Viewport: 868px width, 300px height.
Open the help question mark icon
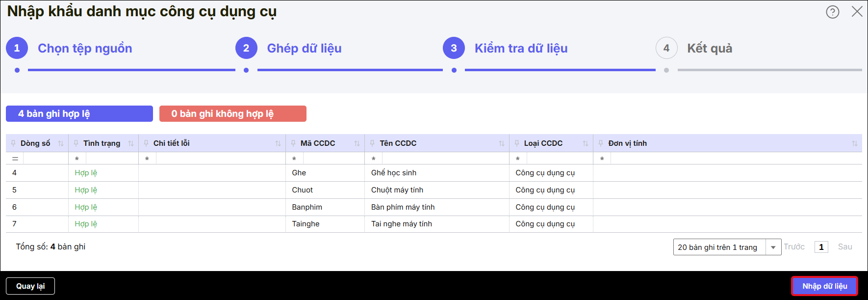tap(832, 12)
